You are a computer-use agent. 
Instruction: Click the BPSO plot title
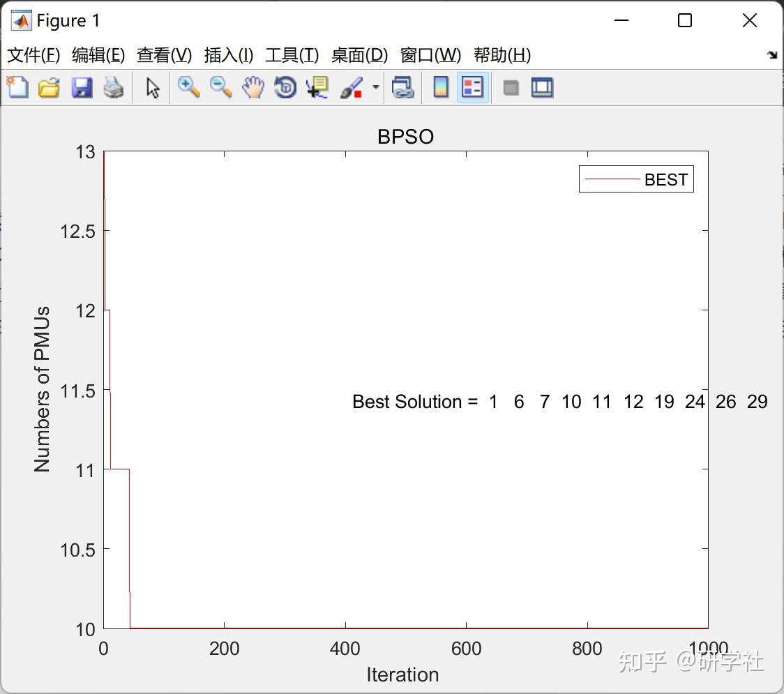point(405,137)
